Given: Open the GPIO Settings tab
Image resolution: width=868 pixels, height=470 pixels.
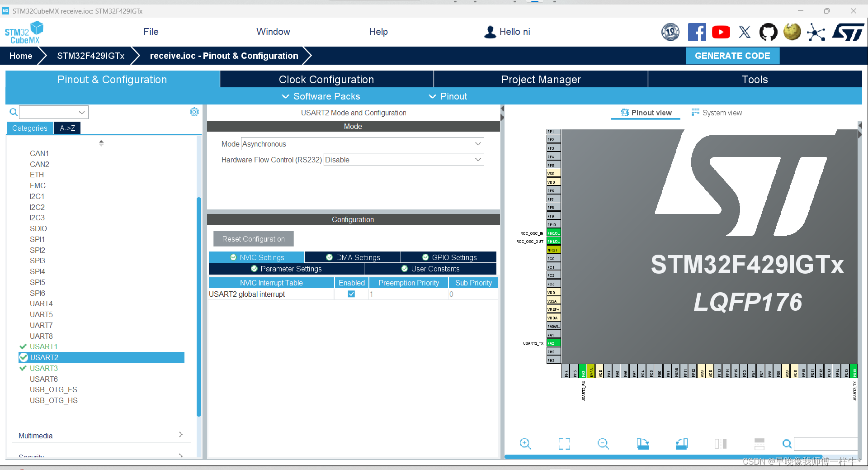Looking at the screenshot, I should (449, 257).
